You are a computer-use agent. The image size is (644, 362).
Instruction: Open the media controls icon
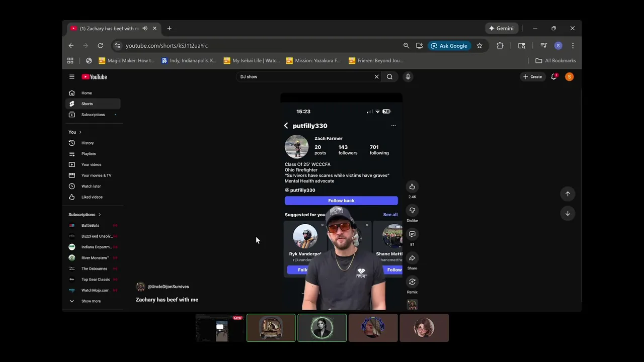coord(543,46)
